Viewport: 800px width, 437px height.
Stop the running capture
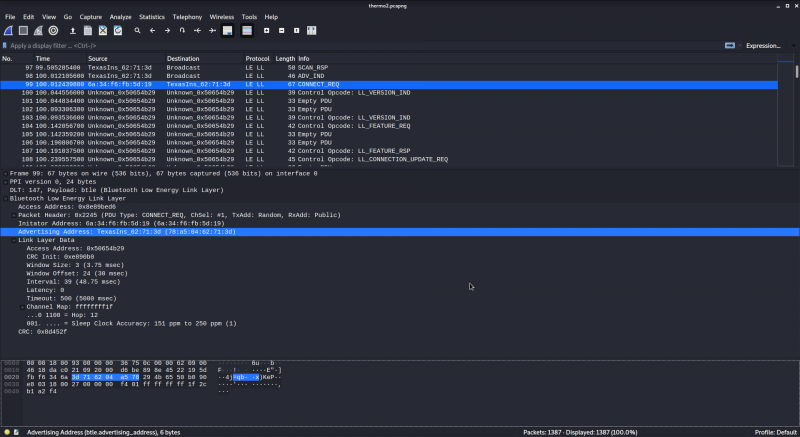(x=23, y=31)
